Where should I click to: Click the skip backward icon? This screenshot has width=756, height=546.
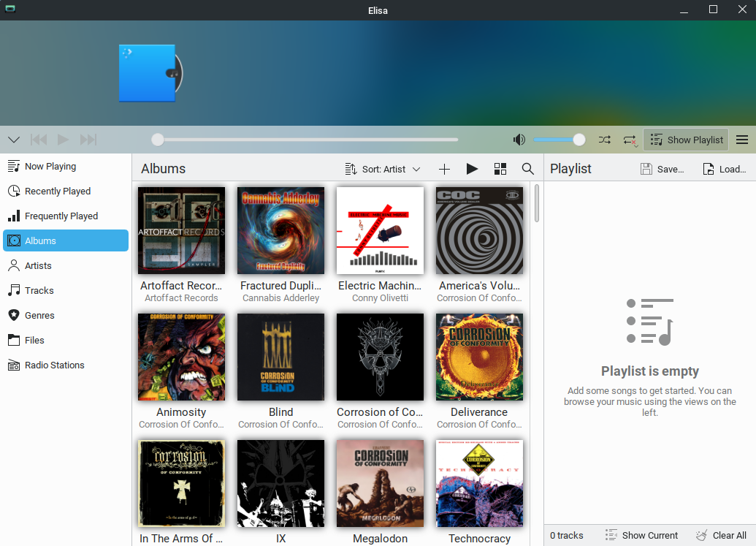click(39, 140)
